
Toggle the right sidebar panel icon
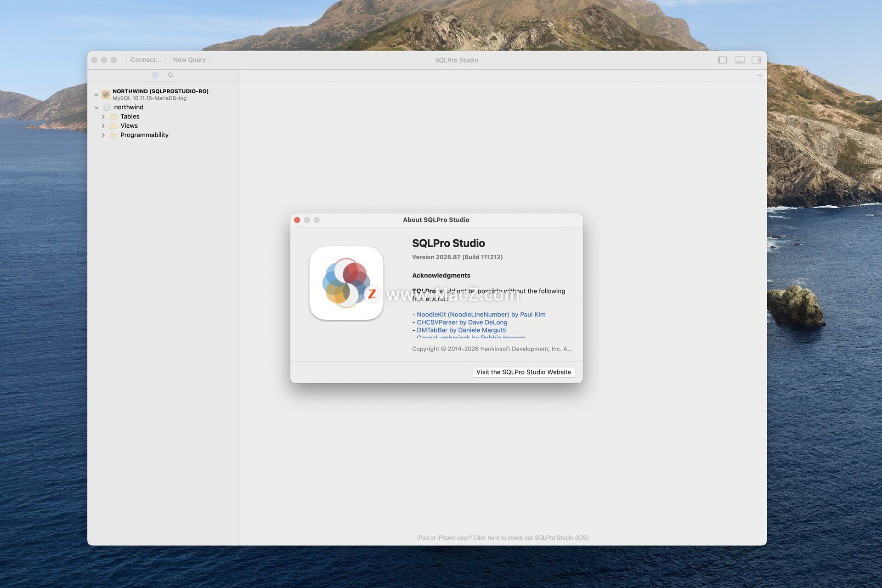pos(756,60)
